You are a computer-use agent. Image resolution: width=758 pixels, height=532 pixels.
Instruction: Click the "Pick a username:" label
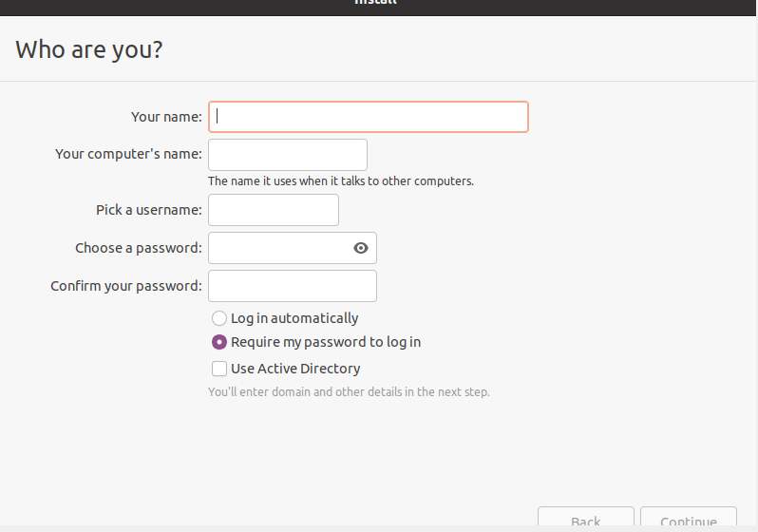pos(149,210)
